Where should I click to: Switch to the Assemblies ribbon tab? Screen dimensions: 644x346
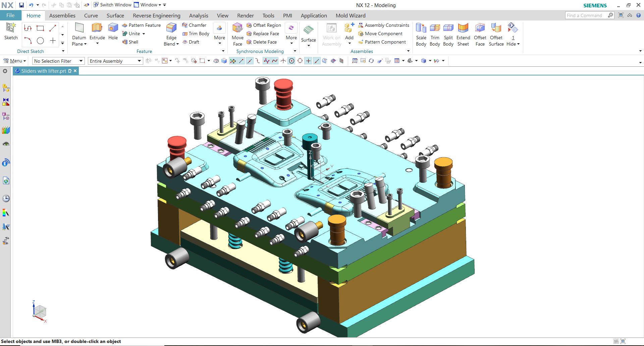(62, 15)
